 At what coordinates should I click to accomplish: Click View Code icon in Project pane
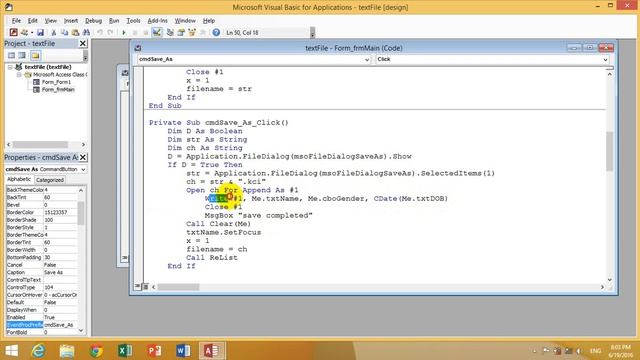tap(11, 56)
